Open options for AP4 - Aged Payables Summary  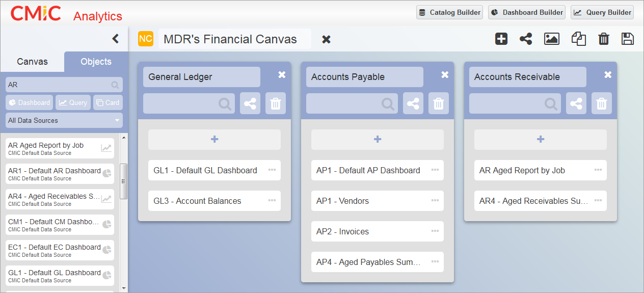435,261
